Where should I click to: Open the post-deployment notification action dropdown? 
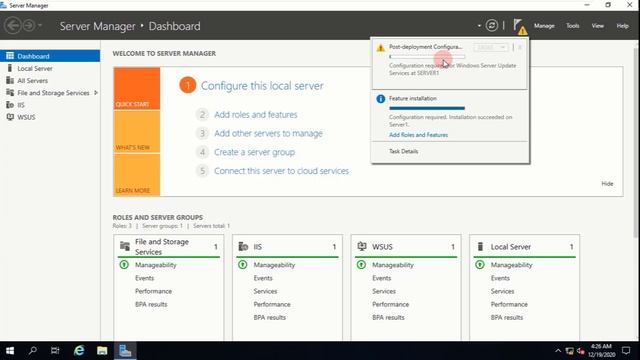[491, 47]
